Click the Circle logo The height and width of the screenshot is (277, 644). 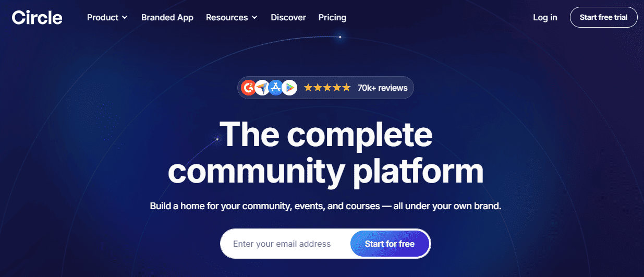(37, 17)
